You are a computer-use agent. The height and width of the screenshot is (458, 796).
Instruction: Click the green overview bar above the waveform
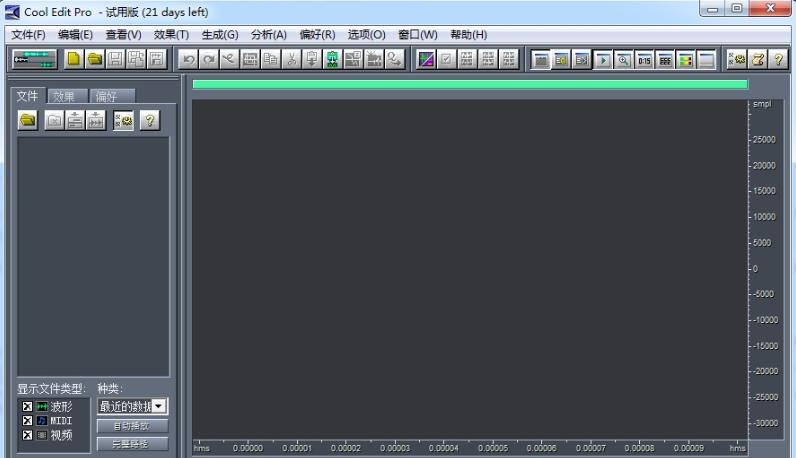[x=470, y=84]
